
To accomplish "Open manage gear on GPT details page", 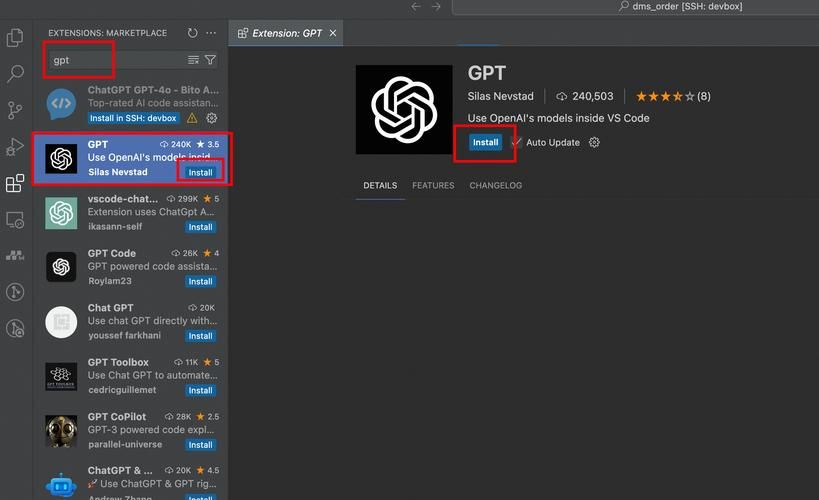I will tap(594, 142).
